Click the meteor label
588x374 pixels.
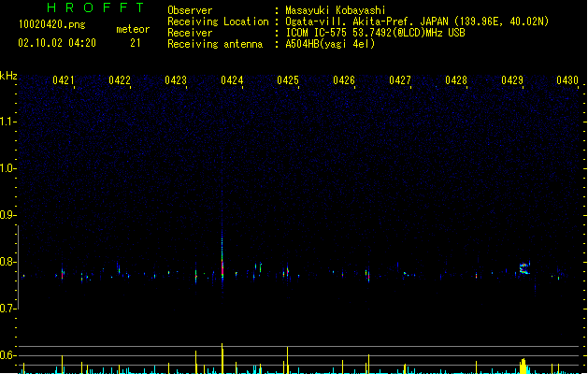(x=133, y=29)
